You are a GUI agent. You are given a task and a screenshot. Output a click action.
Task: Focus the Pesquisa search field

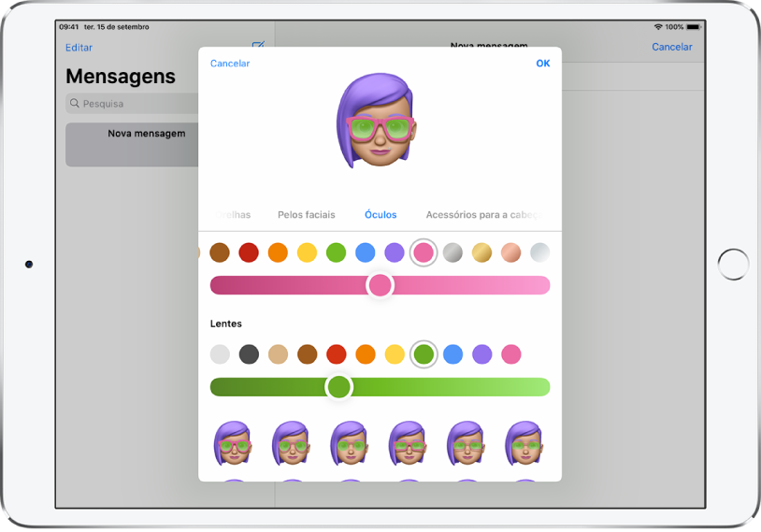coord(132,104)
